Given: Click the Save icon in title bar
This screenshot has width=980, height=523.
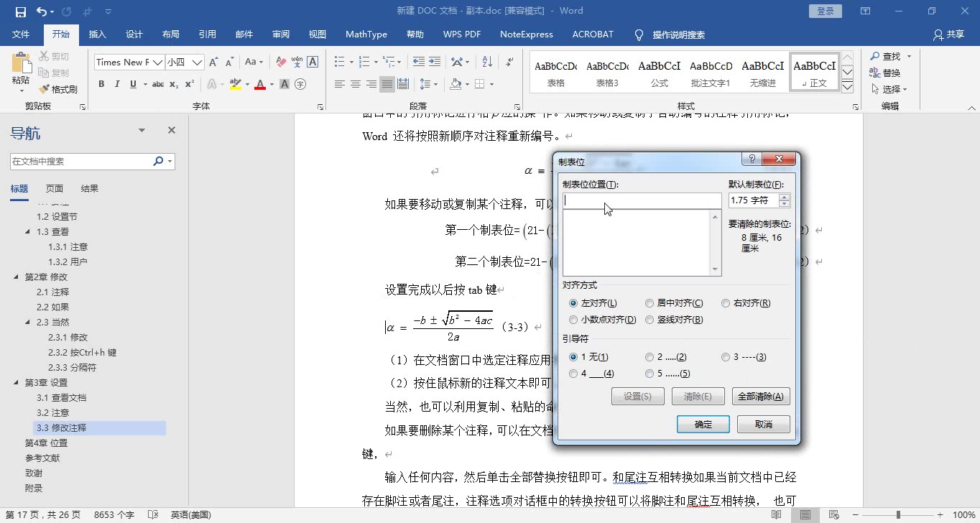Looking at the screenshot, I should (20, 11).
